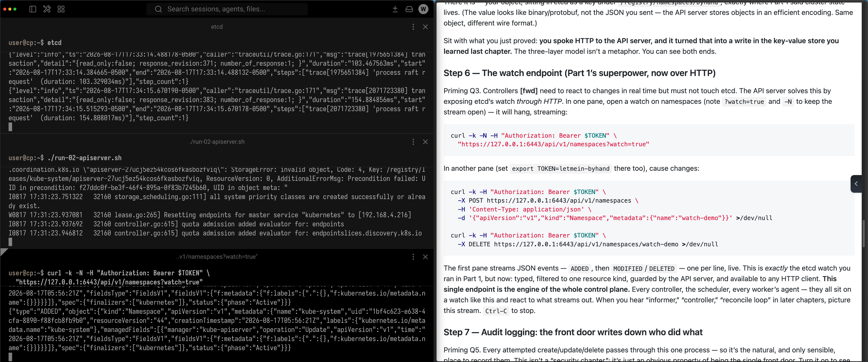Close the run-02-apiserver.sh terminal pane
The height and width of the screenshot is (362, 868).
425,142
